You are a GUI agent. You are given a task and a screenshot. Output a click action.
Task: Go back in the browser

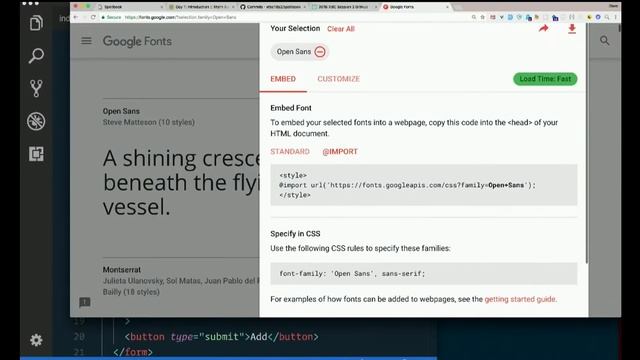coord(76,17)
